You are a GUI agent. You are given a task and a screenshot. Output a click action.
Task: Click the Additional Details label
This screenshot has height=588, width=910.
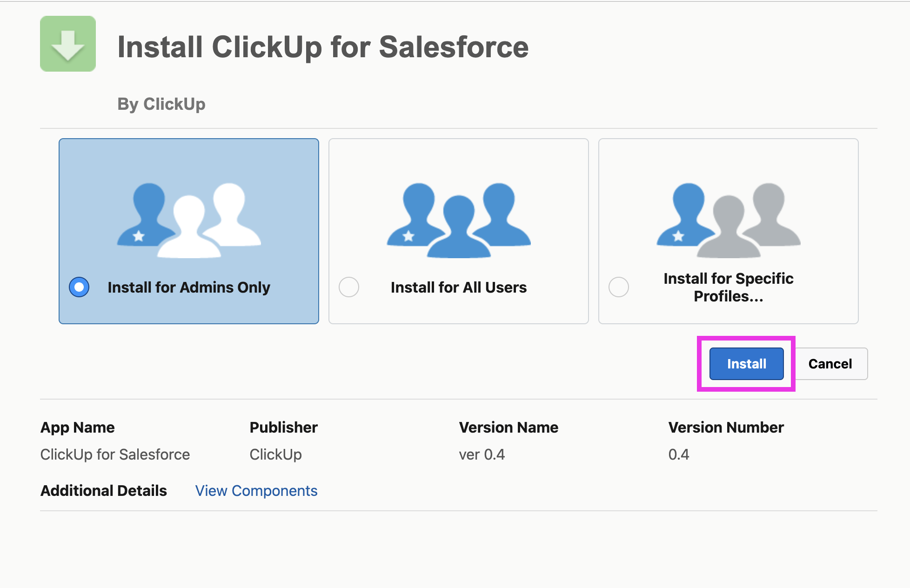(x=104, y=491)
